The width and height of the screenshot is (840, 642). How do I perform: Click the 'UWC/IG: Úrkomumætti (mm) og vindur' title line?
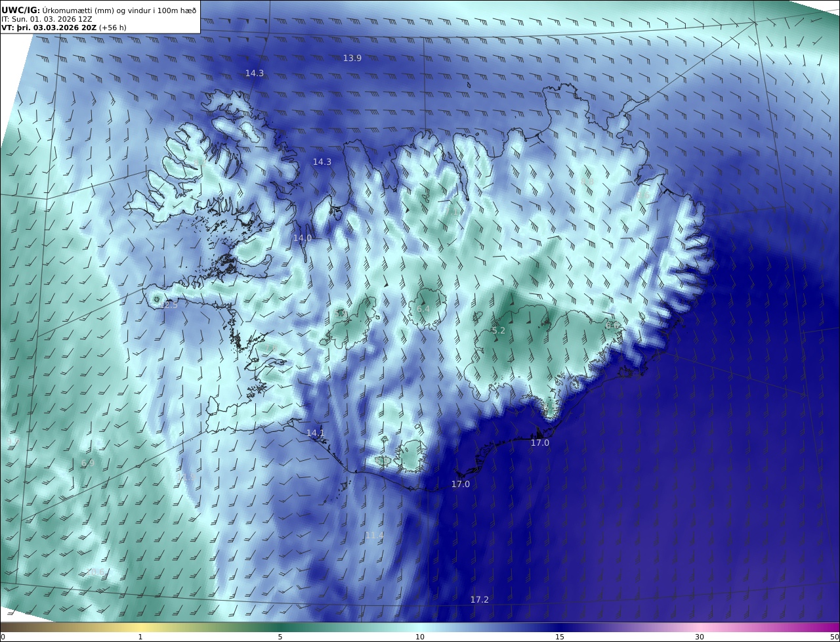98,10
